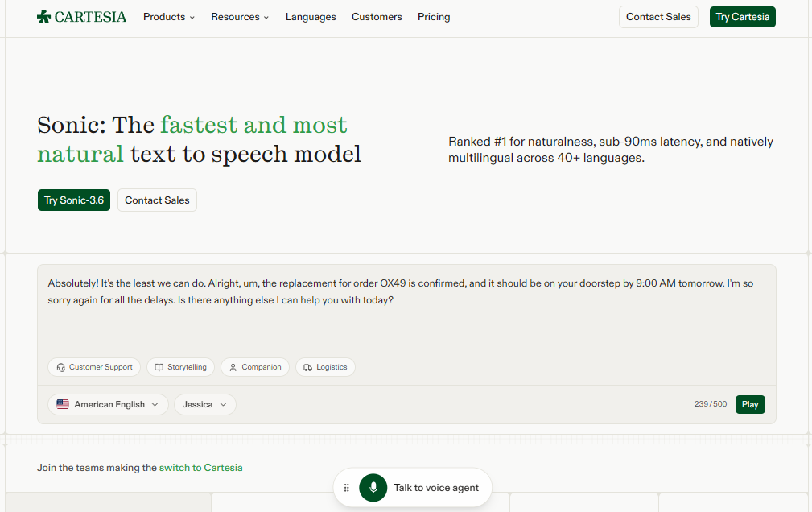Click the person icon on Companion chip
Screen dimensions: 812x512
coord(233,367)
